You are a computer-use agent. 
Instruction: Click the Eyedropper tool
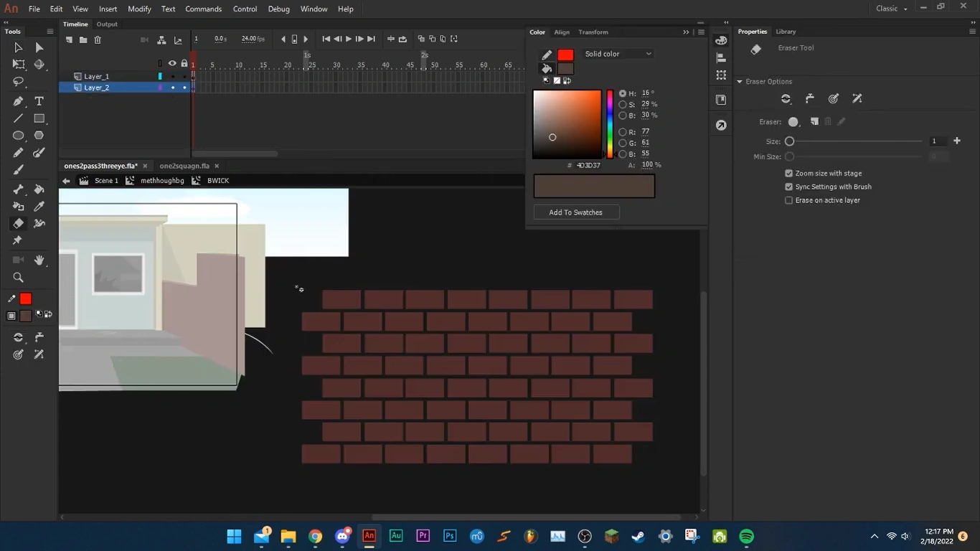point(39,207)
